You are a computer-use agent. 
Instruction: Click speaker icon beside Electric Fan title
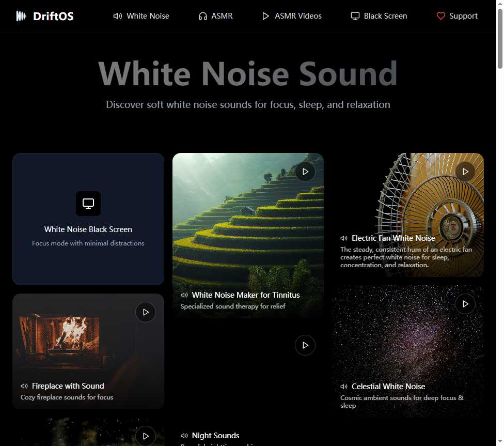pyautogui.click(x=344, y=238)
